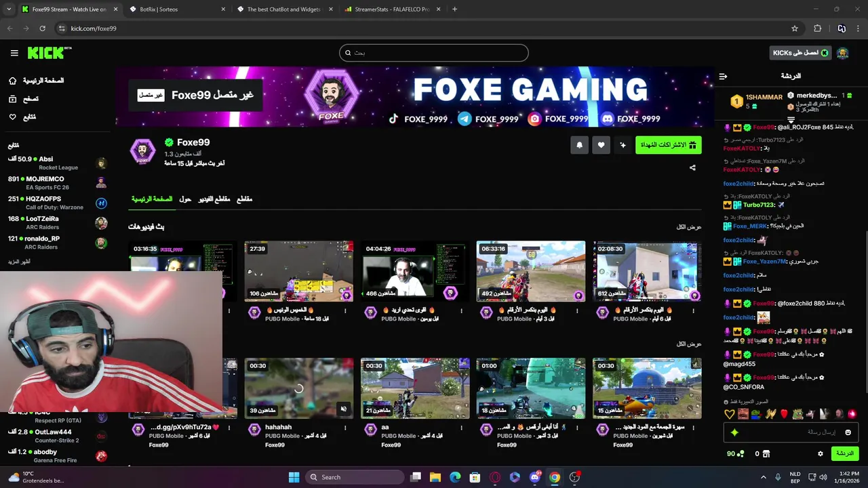Reload the browser page
Viewport: 868px width, 488px height.
click(x=42, y=28)
